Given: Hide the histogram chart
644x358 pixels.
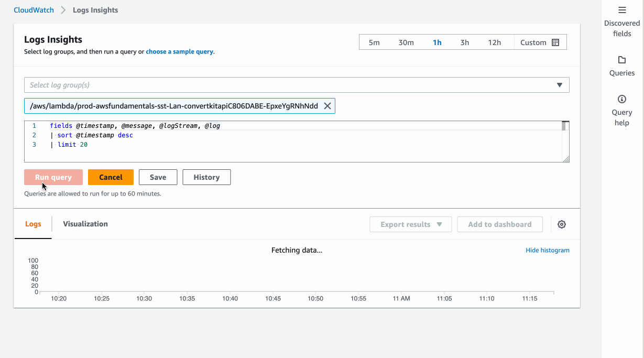Looking at the screenshot, I should (x=547, y=250).
